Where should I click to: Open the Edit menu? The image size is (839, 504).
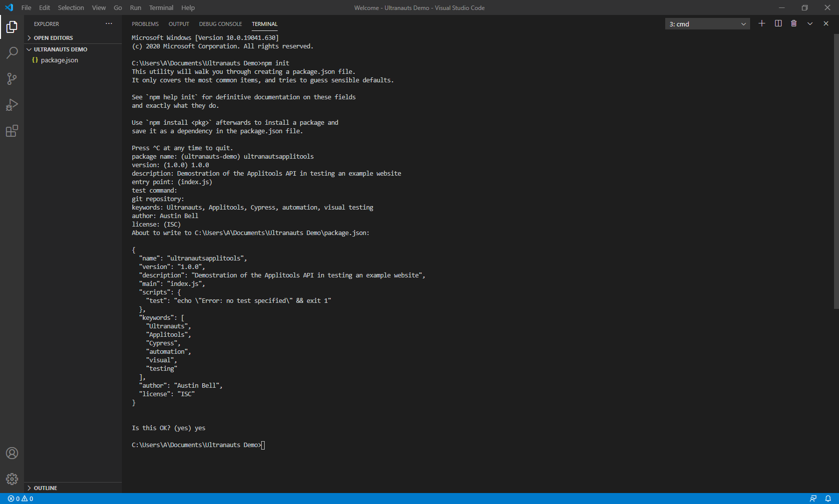(x=44, y=7)
